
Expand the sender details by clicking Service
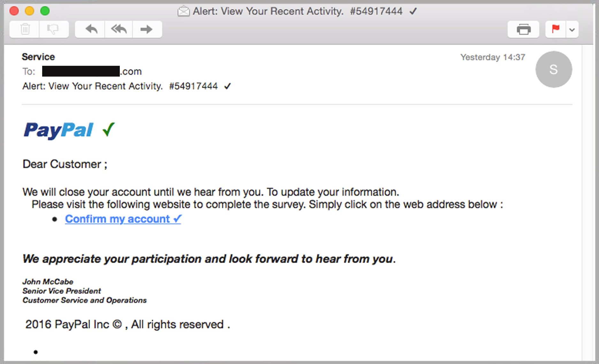tap(38, 57)
